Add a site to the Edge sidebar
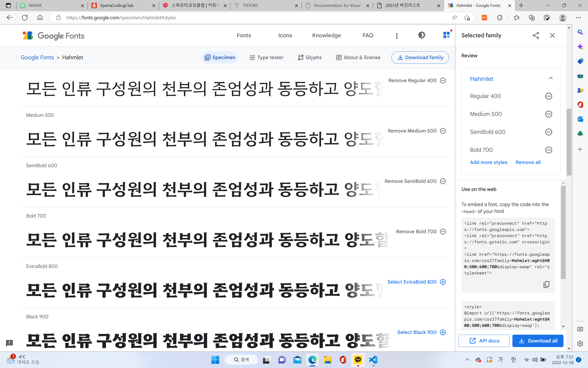The height and width of the screenshot is (368, 588). pos(580,149)
